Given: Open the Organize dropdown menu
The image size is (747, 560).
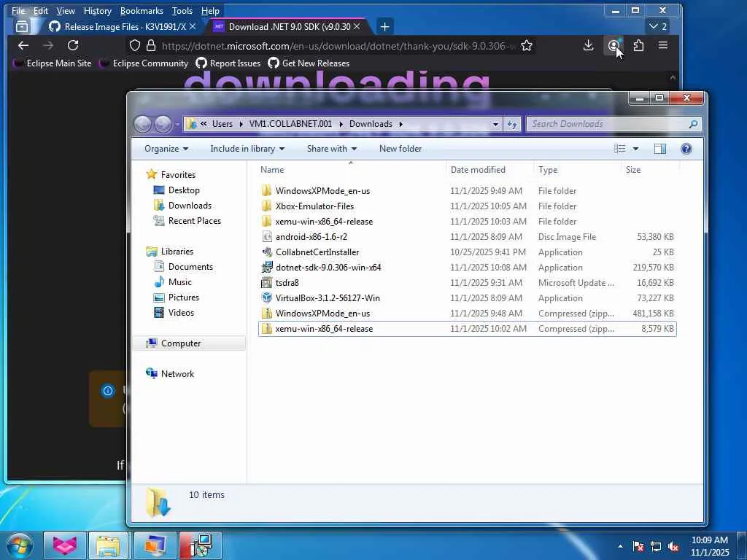Looking at the screenshot, I should [166, 149].
